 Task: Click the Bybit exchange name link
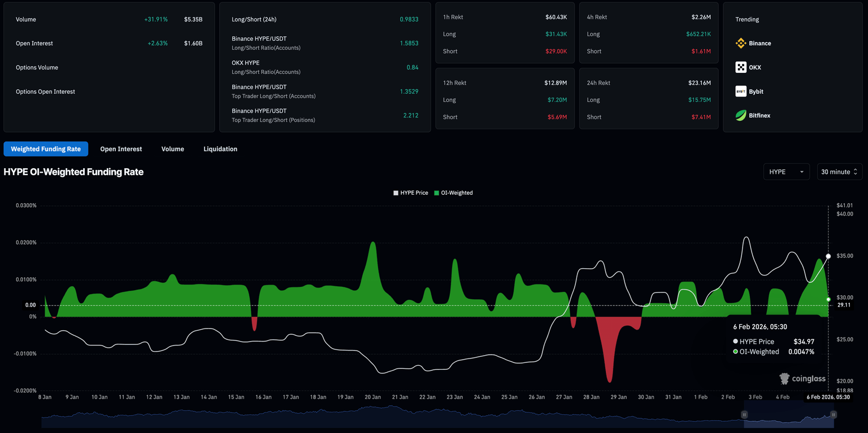pos(756,91)
